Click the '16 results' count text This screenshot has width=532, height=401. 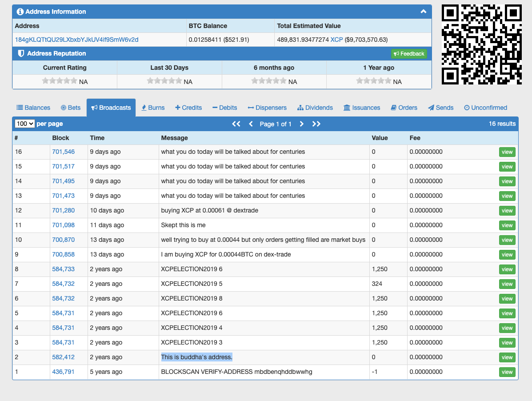pos(502,124)
